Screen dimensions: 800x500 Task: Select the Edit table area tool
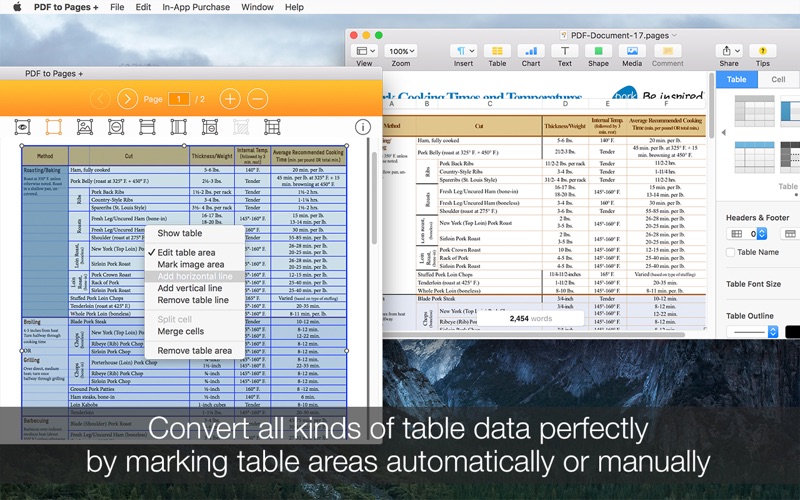click(x=56, y=127)
